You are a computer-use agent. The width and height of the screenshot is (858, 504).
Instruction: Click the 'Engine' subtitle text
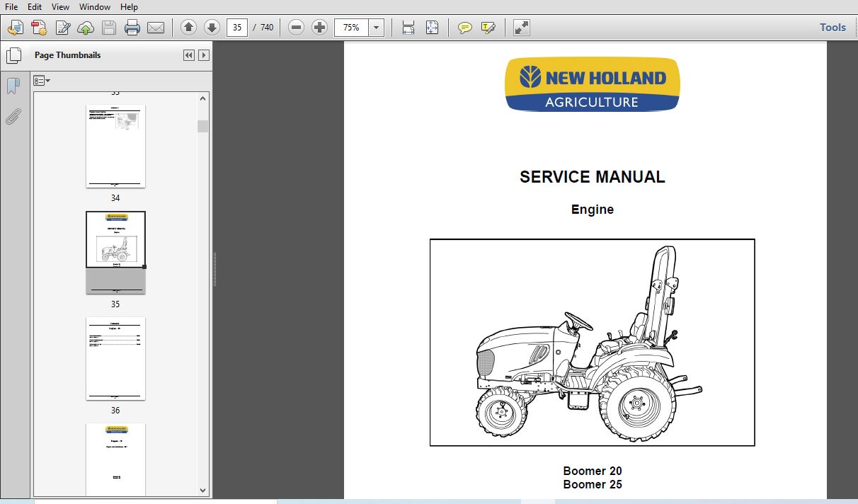(x=593, y=210)
